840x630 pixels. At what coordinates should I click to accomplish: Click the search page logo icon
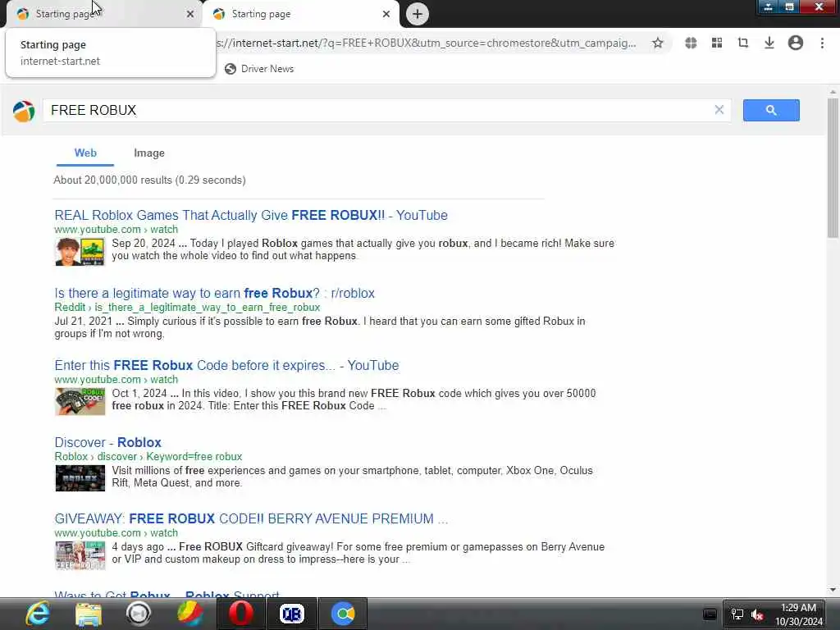(x=24, y=111)
